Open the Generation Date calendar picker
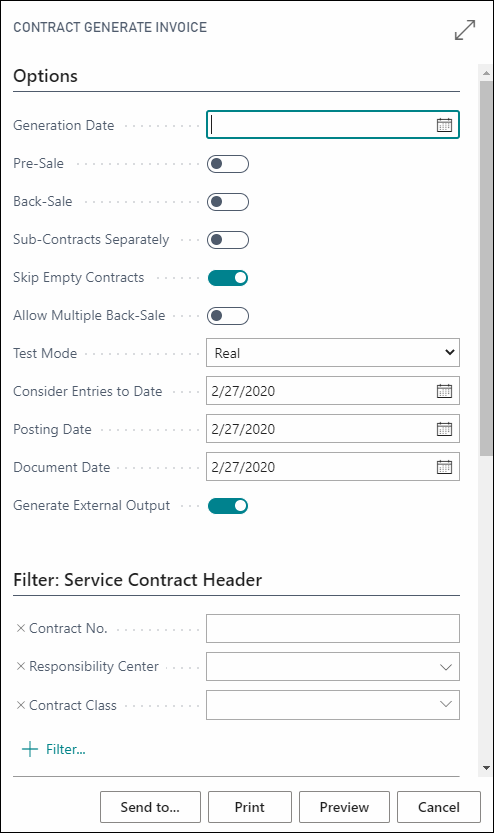Viewport: 494px width, 833px height. tap(444, 125)
